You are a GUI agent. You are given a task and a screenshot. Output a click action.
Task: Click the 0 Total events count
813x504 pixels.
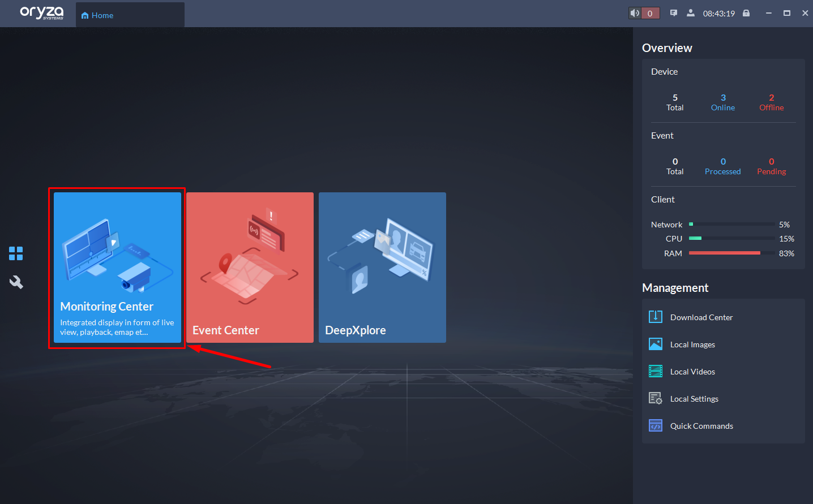click(x=675, y=166)
